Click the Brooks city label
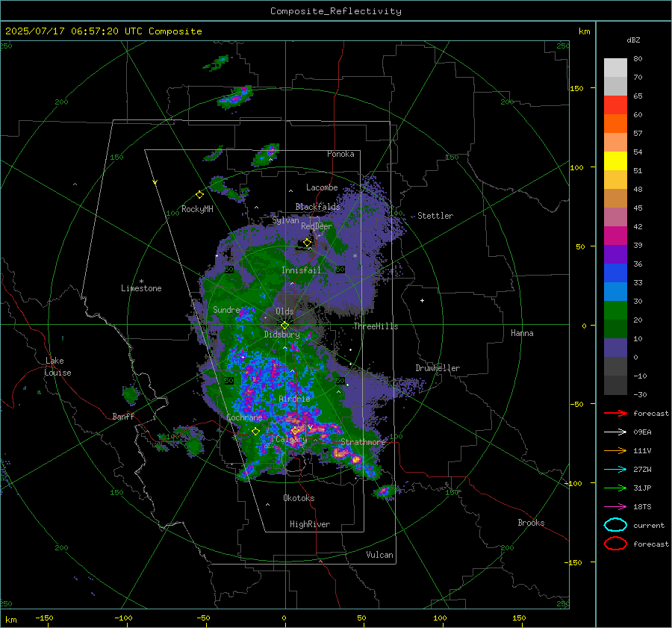Screen dimensions: 672x628 (x=531, y=523)
